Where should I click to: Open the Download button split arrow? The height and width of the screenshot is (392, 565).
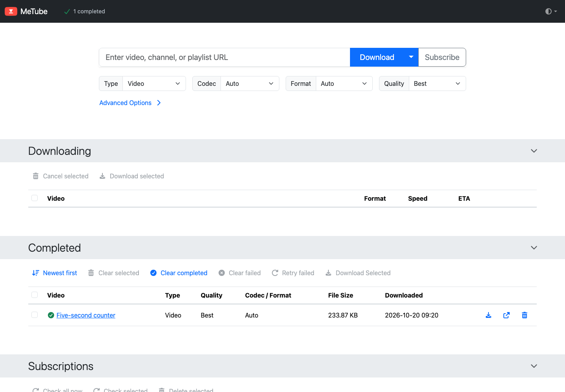[411, 57]
